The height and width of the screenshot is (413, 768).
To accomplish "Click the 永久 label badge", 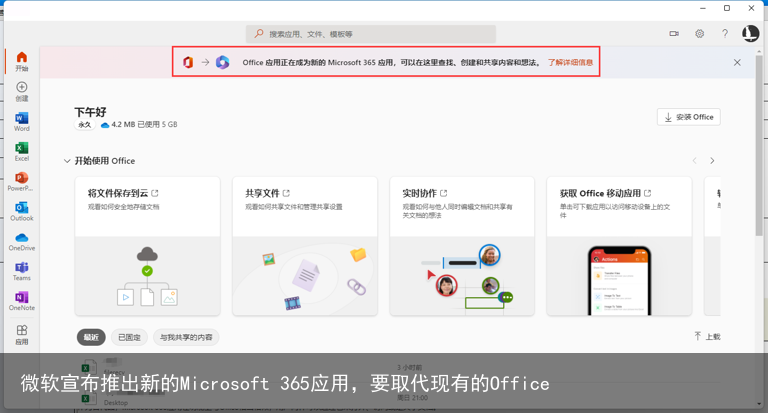I will point(85,125).
